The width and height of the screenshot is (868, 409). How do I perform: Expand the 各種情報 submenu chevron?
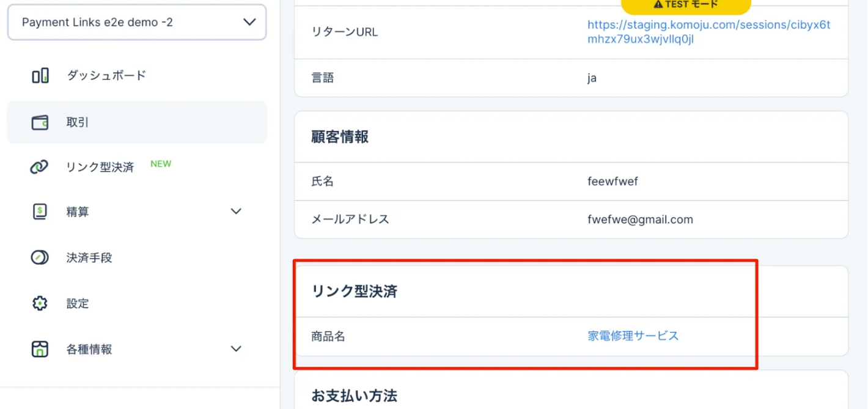[x=236, y=349]
